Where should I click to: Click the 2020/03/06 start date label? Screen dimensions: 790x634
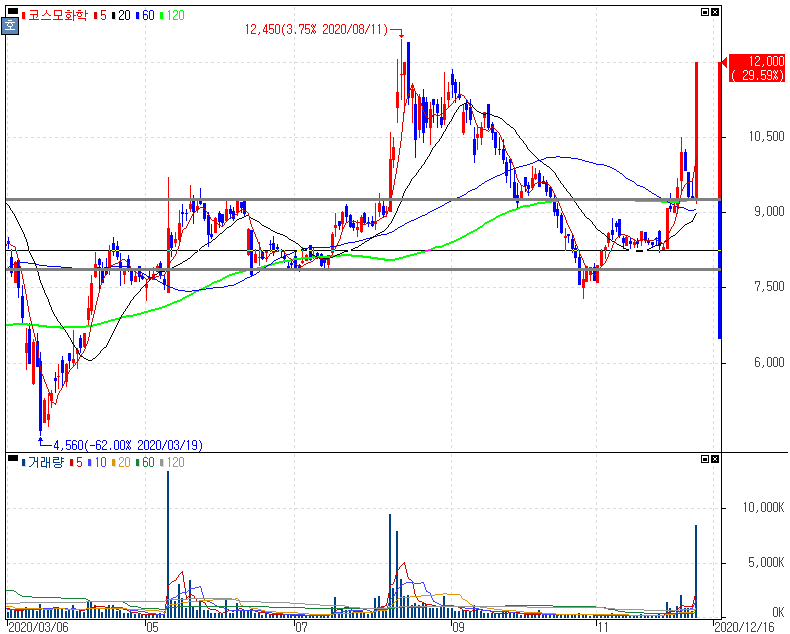(x=38, y=627)
